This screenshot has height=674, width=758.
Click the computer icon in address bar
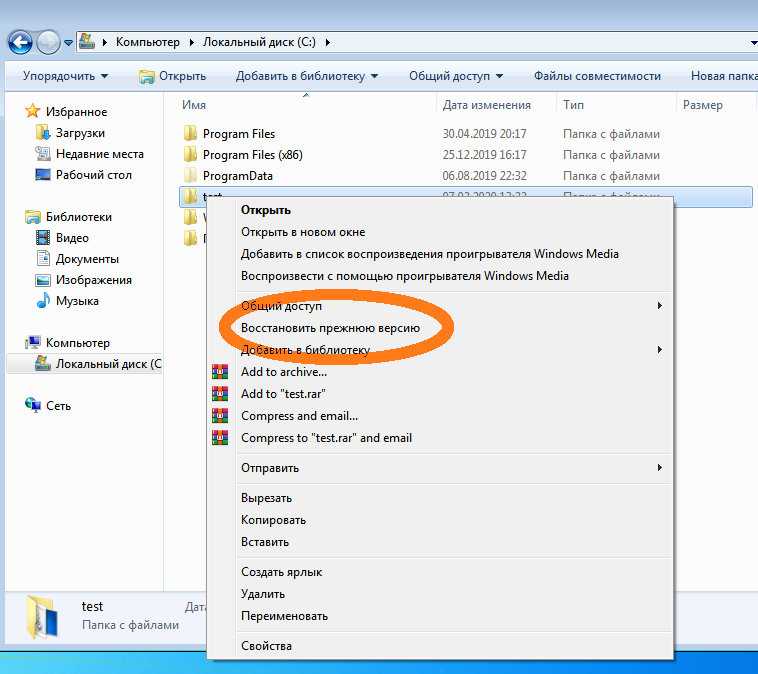click(87, 41)
